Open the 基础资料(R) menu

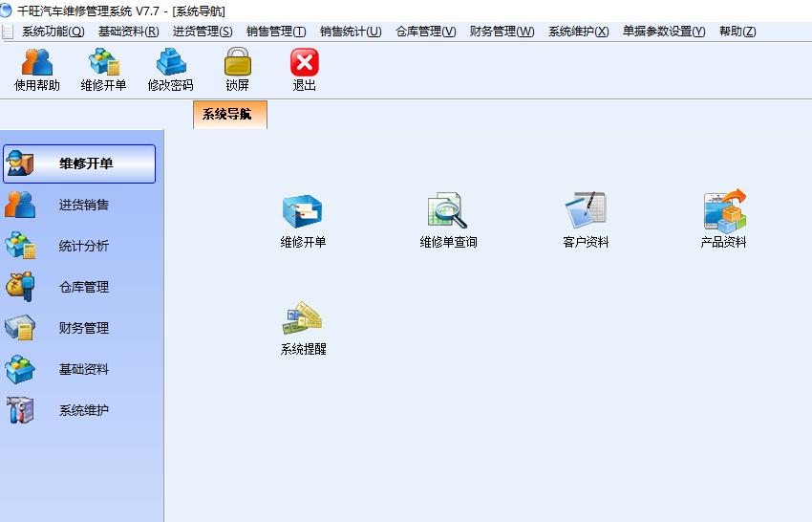click(128, 32)
